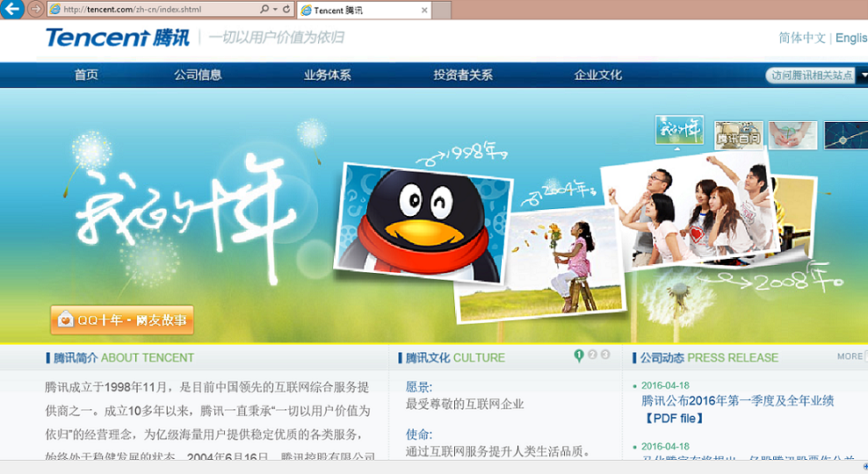
Task: Switch language to 简体中文
Action: pos(801,38)
